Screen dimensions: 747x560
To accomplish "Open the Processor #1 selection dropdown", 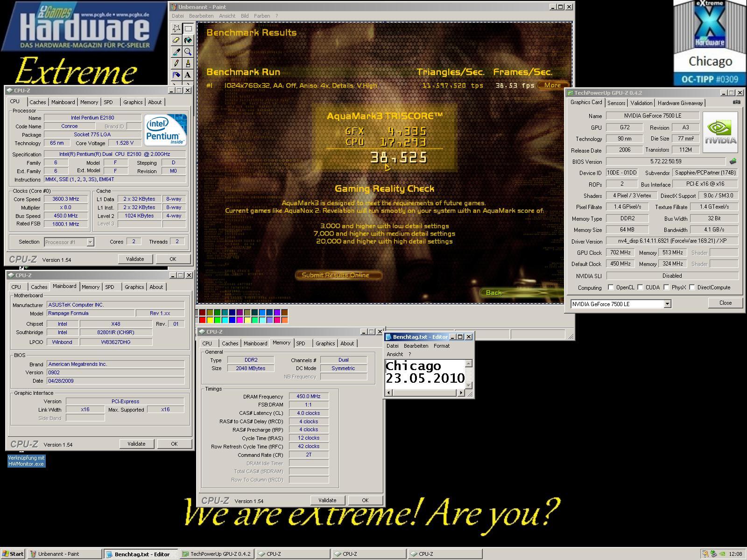I will [x=90, y=242].
